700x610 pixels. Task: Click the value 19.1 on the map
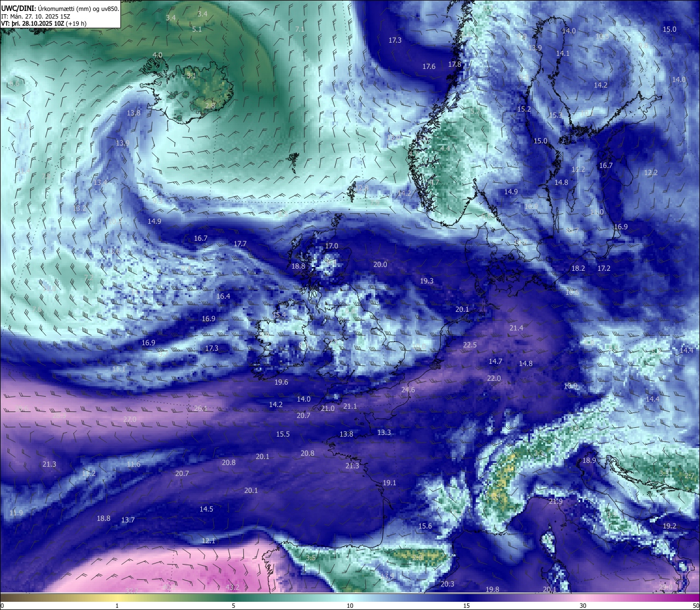tap(389, 483)
